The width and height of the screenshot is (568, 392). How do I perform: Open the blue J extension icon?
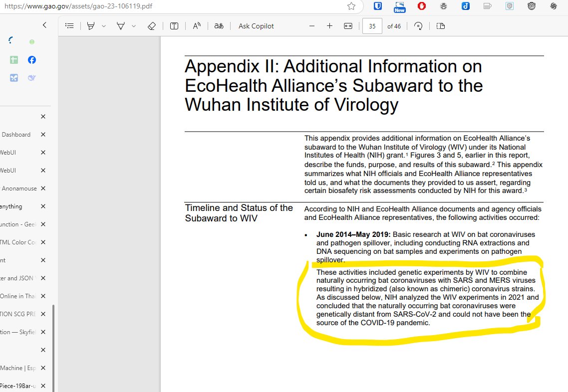coord(466,6)
